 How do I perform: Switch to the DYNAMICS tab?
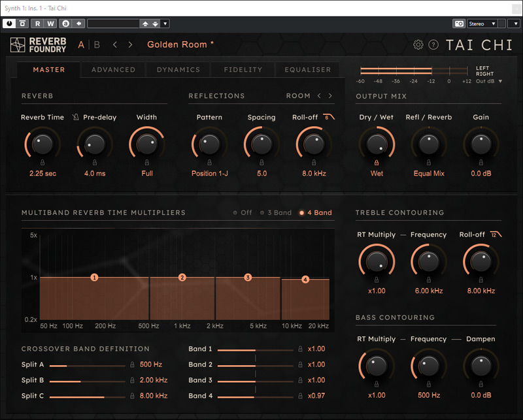[x=178, y=69]
